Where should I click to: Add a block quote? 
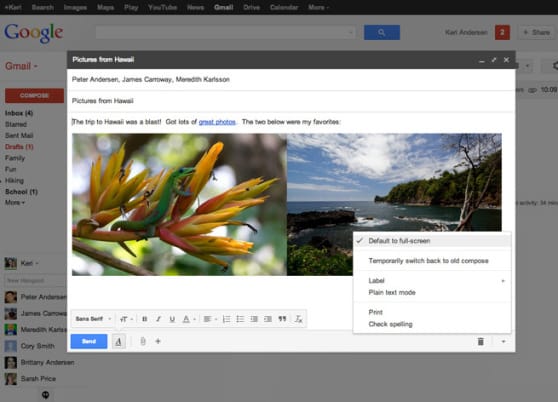(282, 319)
